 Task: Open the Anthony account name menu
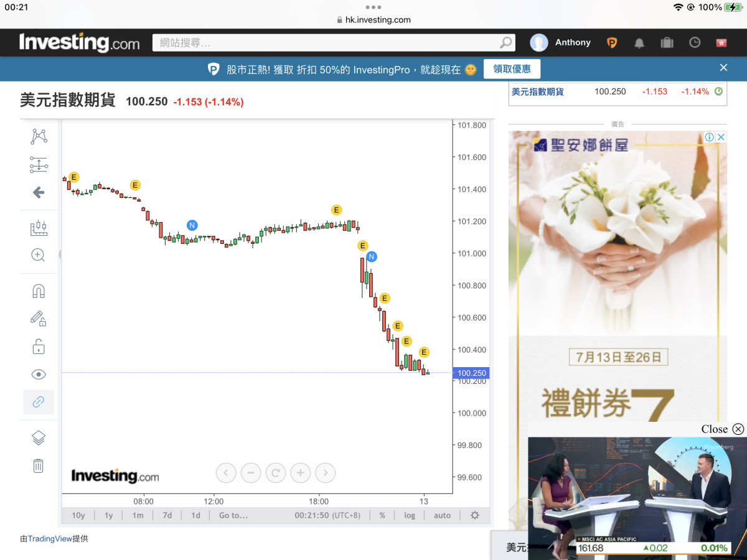pos(573,42)
